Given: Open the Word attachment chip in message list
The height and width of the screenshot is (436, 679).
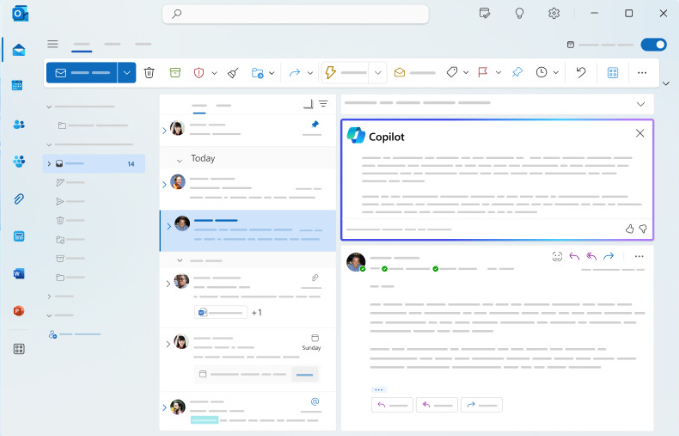Looking at the screenshot, I should click(221, 312).
